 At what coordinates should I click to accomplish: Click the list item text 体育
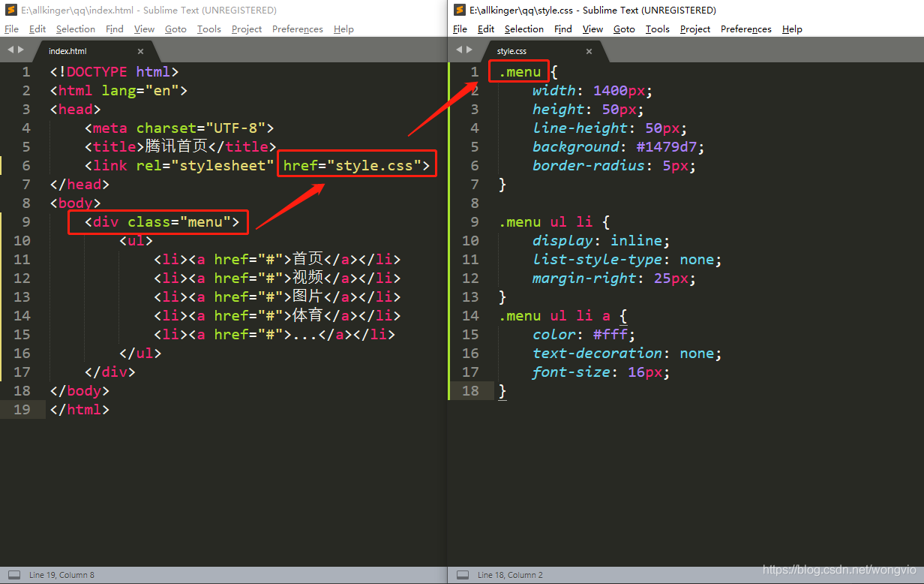point(307,315)
